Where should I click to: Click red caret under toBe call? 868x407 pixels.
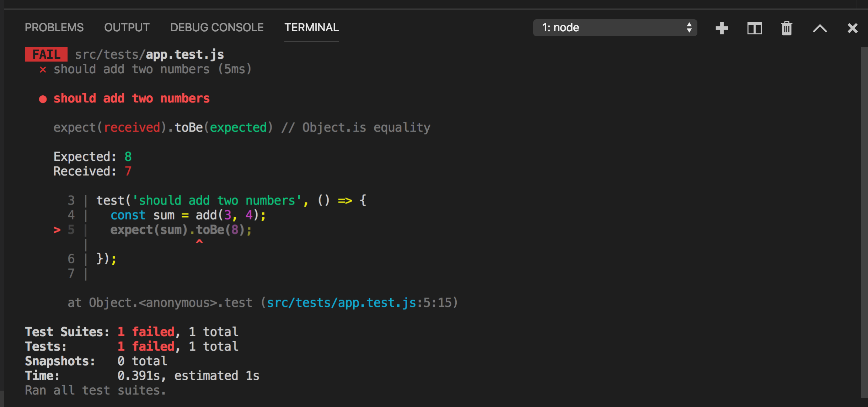199,242
